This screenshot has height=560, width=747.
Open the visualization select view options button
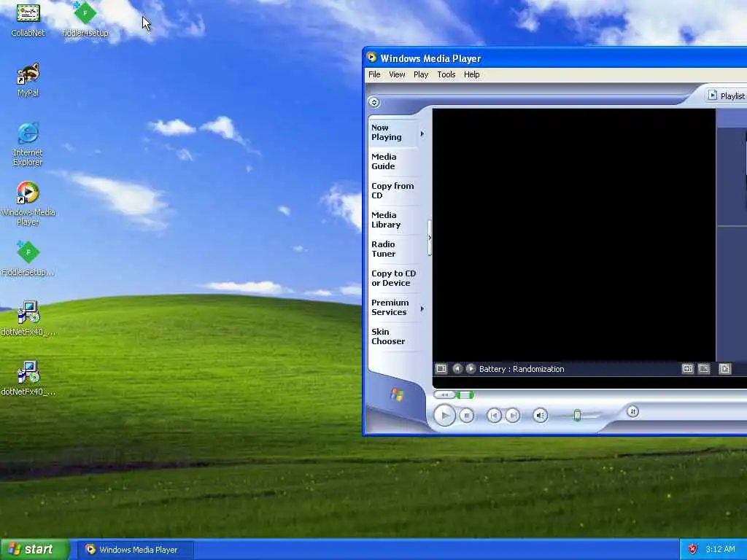441,368
